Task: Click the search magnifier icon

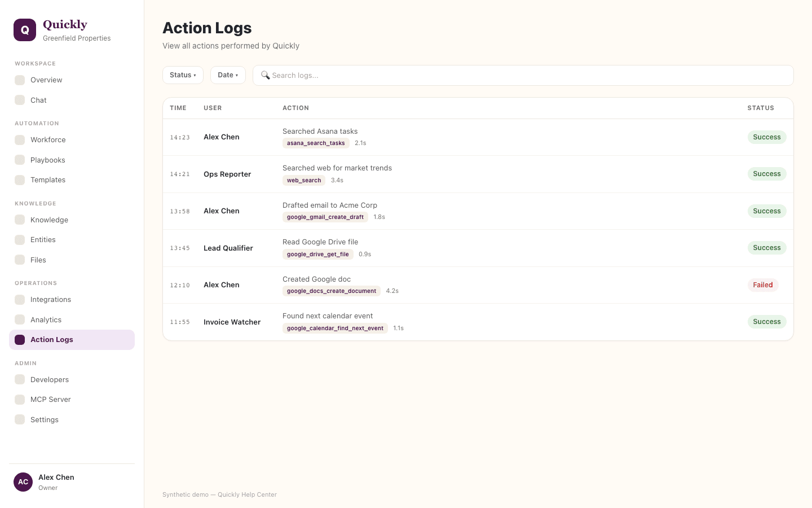Action: tap(265, 75)
